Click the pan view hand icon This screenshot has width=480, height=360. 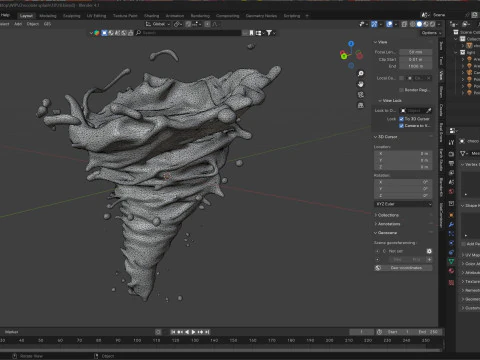point(361,84)
